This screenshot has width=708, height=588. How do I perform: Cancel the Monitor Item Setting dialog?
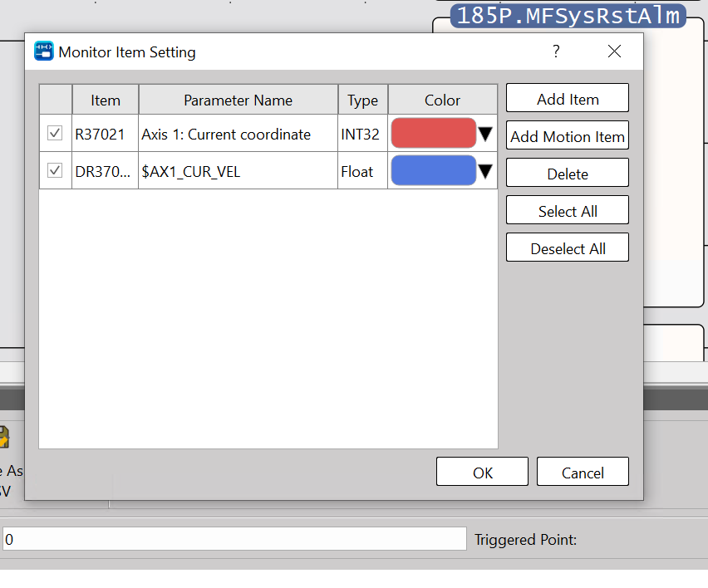point(582,472)
